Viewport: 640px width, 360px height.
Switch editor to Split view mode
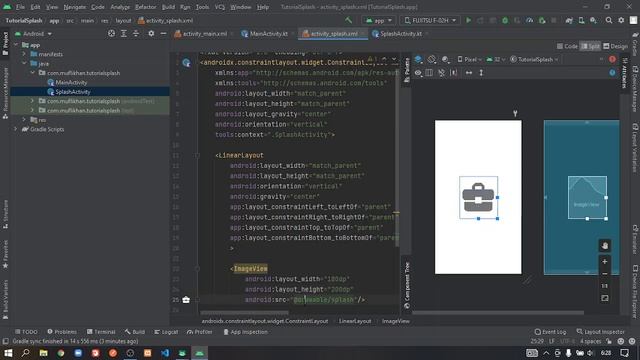[590, 46]
